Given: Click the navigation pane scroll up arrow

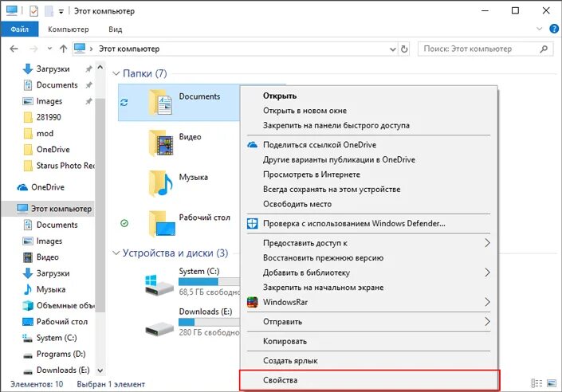Looking at the screenshot, I should tap(100, 67).
